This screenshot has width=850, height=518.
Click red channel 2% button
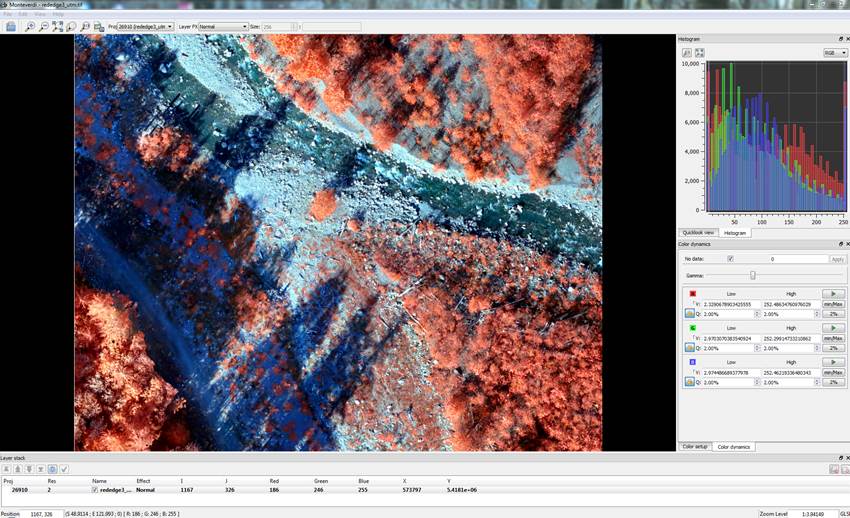point(834,314)
